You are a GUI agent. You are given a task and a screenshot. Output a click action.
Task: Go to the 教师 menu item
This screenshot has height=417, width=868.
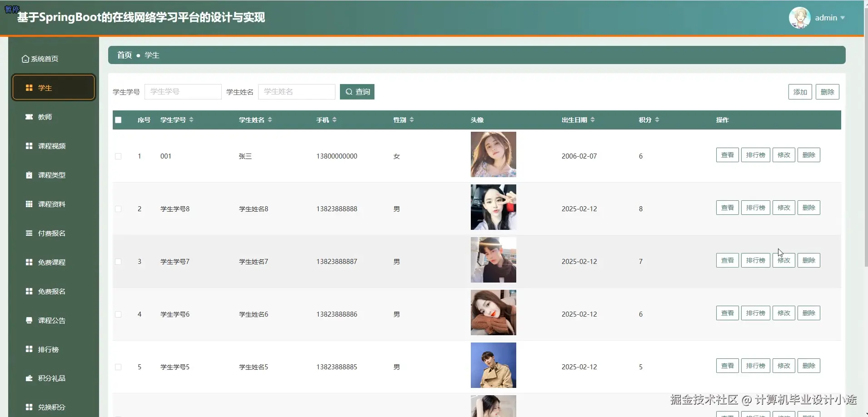(x=54, y=117)
